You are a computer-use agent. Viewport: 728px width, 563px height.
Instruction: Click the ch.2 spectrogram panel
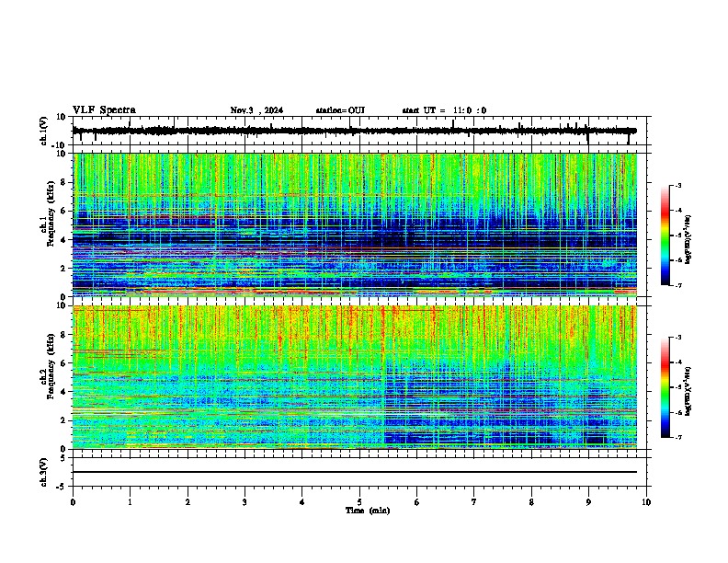tap(355, 377)
